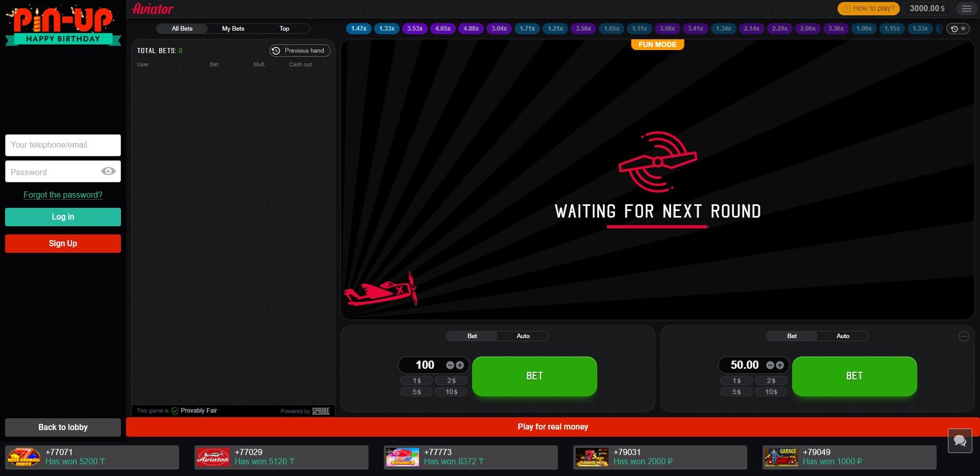This screenshot has width=980, height=476.
Task: Click the 4.65x multiplier history badge
Action: [443, 29]
